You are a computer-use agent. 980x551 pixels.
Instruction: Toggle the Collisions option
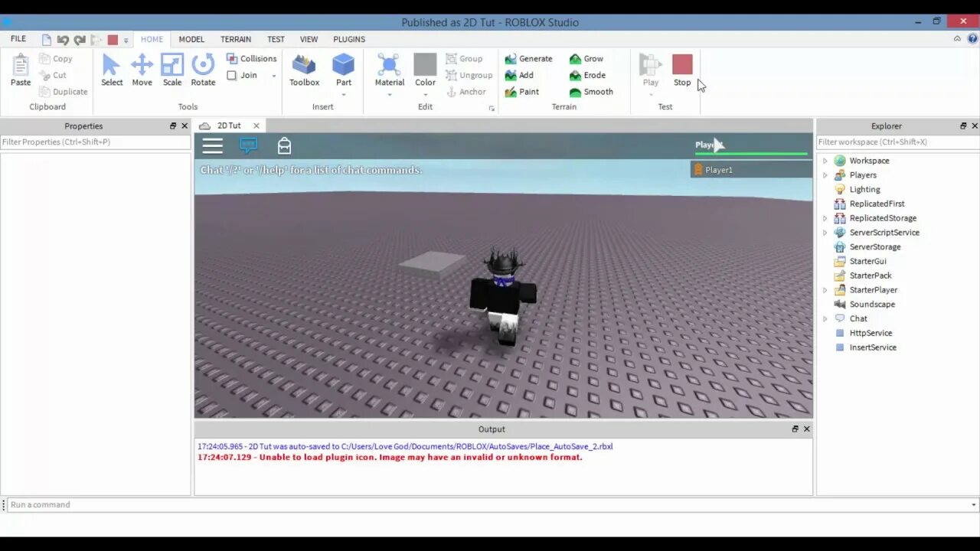tap(251, 59)
